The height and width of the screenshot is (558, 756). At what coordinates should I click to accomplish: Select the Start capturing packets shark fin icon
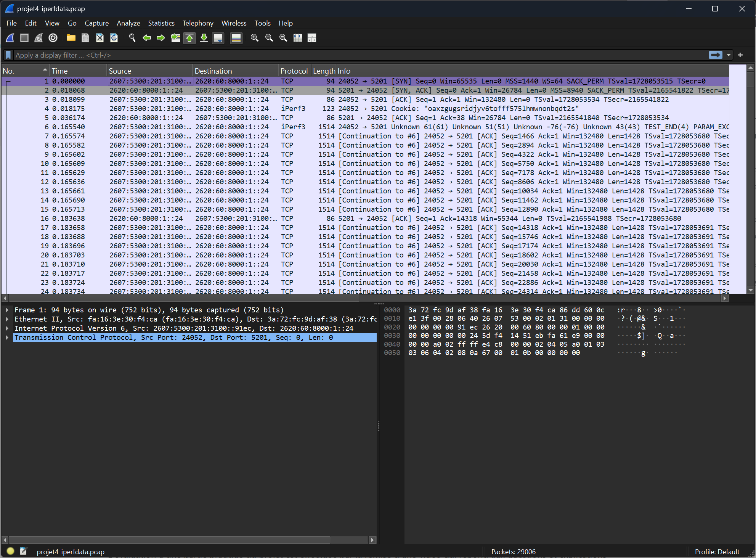(10, 38)
